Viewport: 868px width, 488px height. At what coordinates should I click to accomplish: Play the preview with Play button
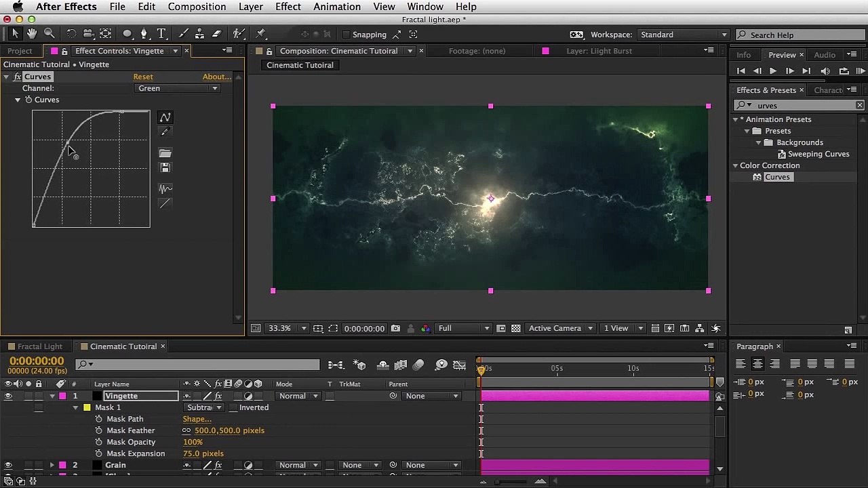tap(773, 71)
